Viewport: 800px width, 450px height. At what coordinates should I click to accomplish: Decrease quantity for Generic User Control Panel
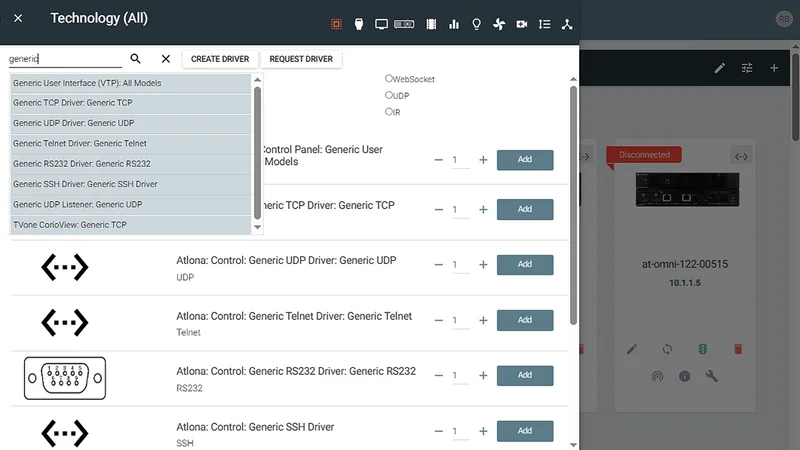pos(439,160)
